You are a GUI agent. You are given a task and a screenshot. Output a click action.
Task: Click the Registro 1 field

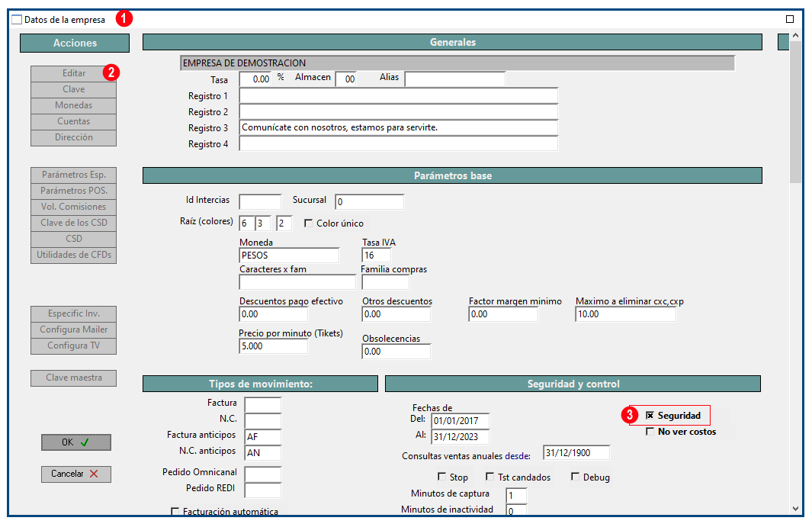[398, 96]
